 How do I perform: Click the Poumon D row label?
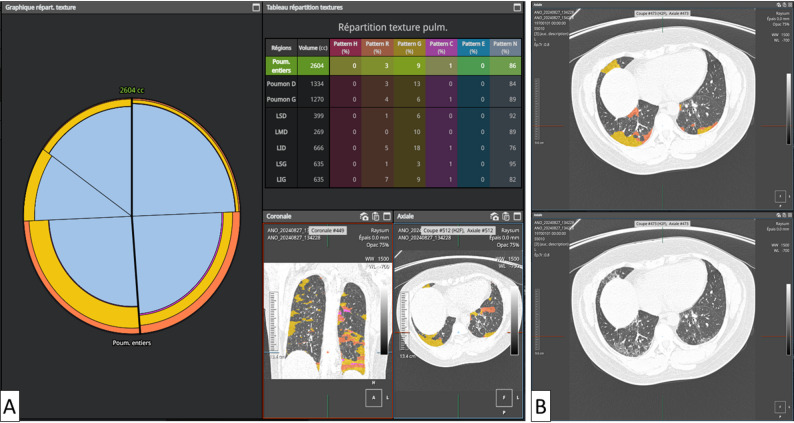point(281,84)
